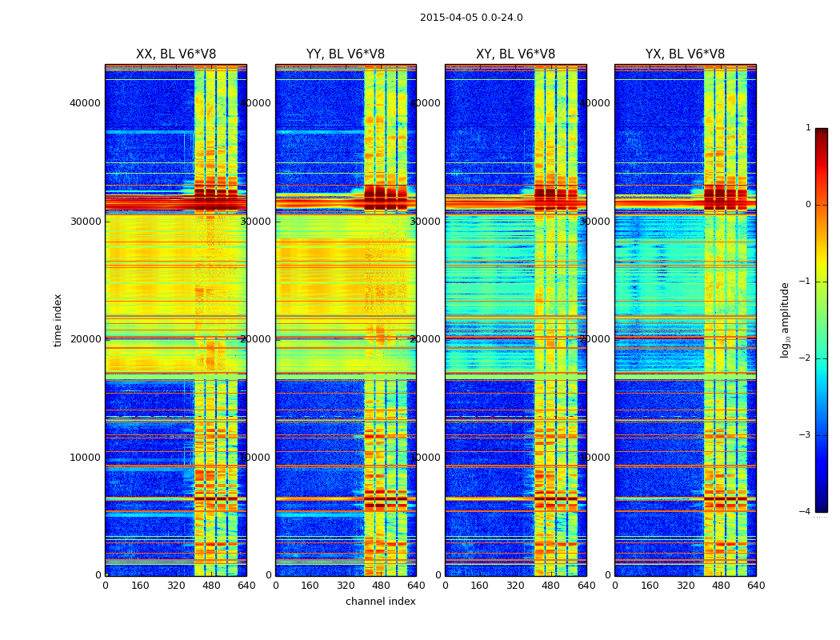Click the "time index" y-axis label
This screenshot has height=640, width=840.
[x=58, y=320]
